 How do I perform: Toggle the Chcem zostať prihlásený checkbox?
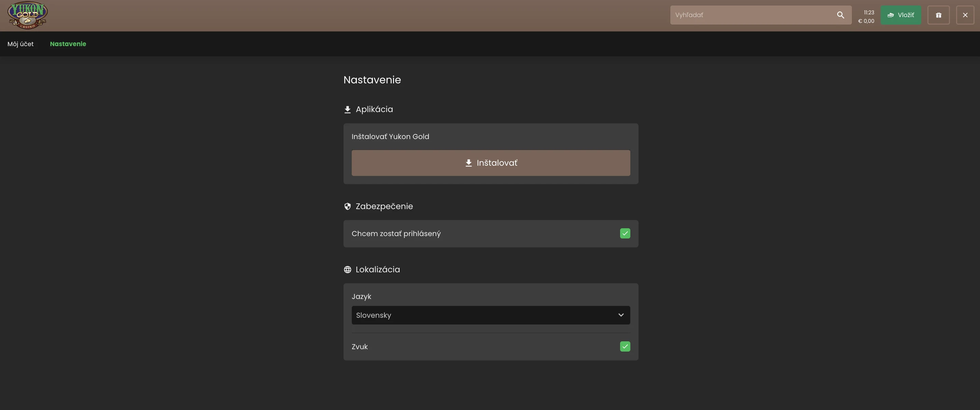625,233
